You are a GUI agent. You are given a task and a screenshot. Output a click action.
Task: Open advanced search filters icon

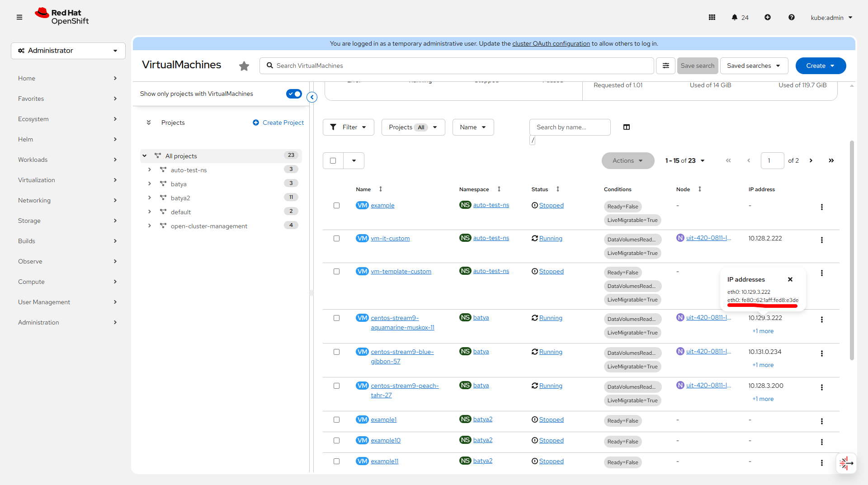click(x=665, y=66)
